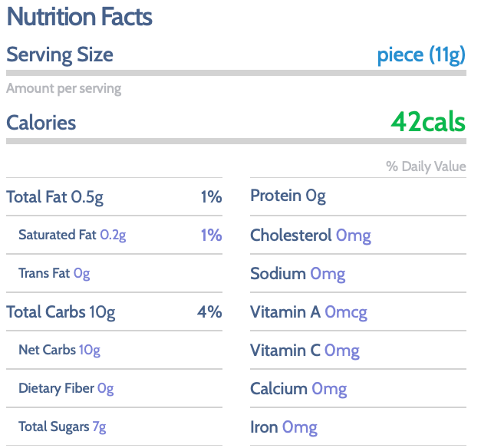The height and width of the screenshot is (448, 481).
Task: Click the Nutrition Facts heading
Action: 80,17
